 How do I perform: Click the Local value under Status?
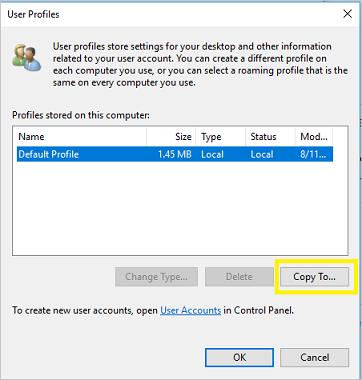pos(262,154)
